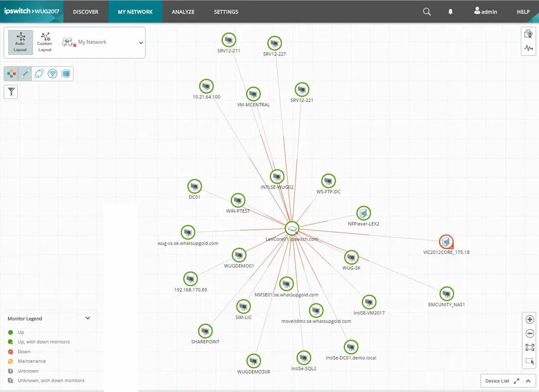
Task: Pop out the Device List panel
Action: click(x=516, y=381)
